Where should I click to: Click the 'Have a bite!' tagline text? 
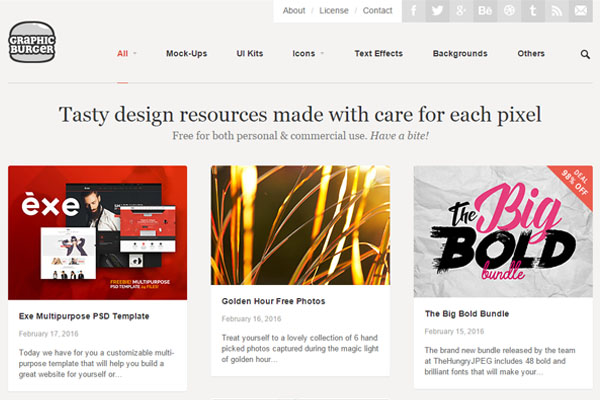click(399, 136)
